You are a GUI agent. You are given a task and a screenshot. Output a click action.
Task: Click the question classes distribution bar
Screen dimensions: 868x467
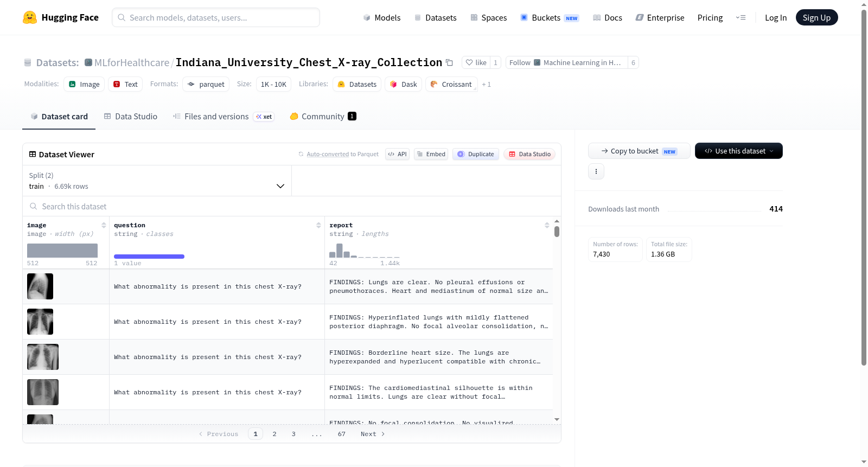(x=149, y=257)
